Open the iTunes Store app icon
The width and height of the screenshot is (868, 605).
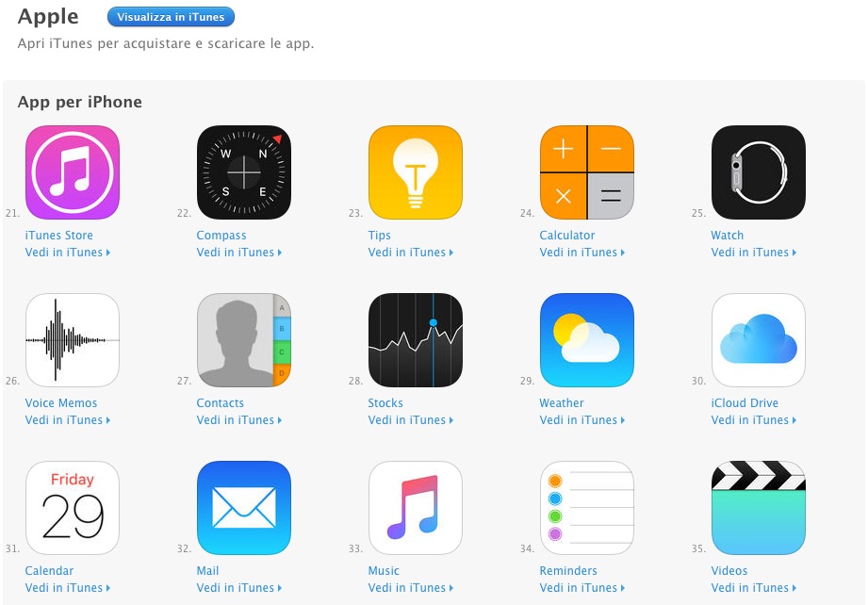coord(73,172)
